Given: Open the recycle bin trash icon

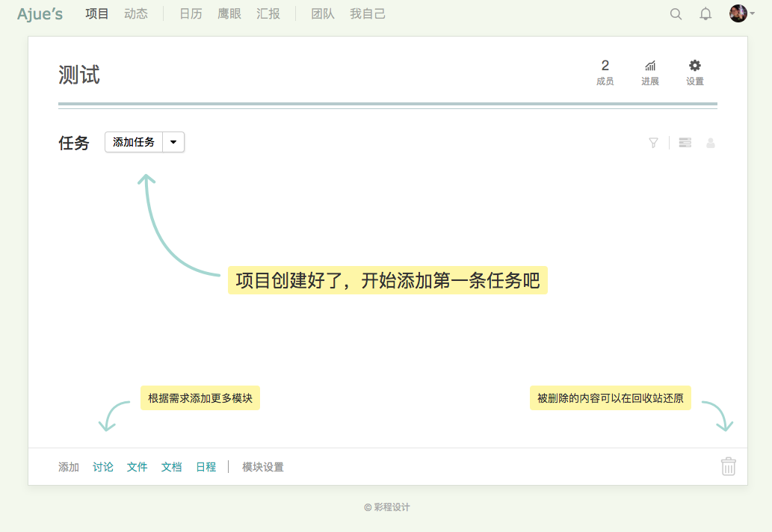Looking at the screenshot, I should click(x=728, y=466).
